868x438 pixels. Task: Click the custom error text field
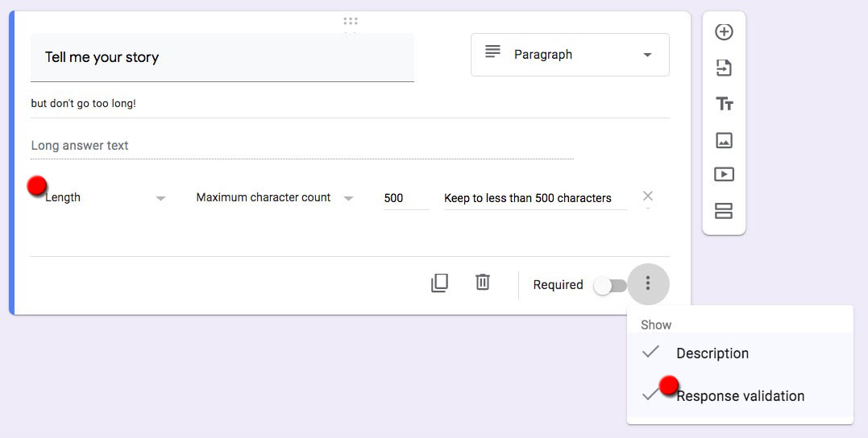pyautogui.click(x=535, y=198)
